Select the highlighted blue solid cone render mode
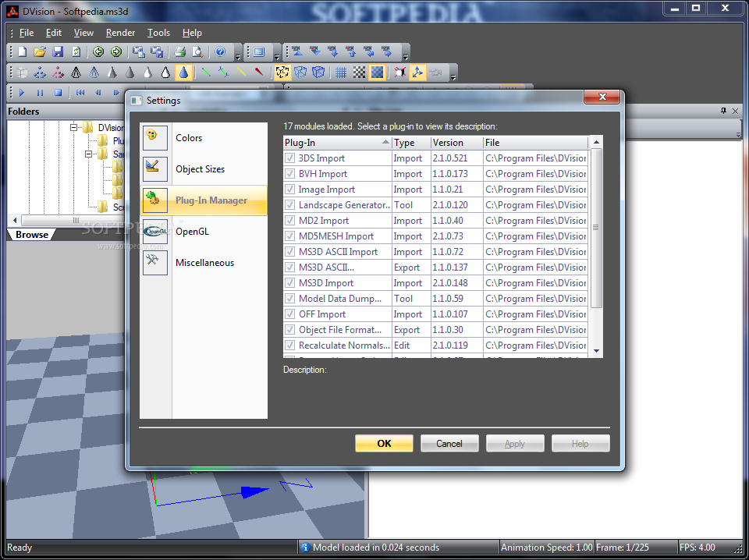This screenshot has height=560, width=749. (x=183, y=72)
